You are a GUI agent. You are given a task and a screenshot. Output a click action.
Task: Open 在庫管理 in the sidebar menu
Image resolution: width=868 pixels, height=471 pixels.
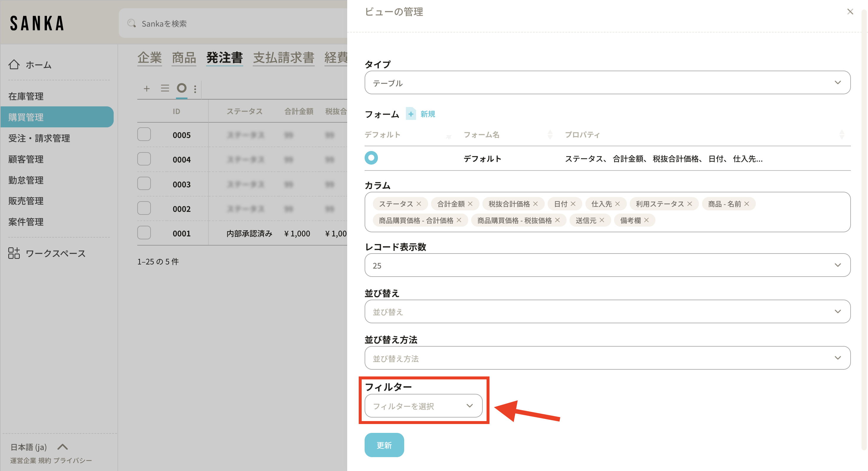[26, 96]
